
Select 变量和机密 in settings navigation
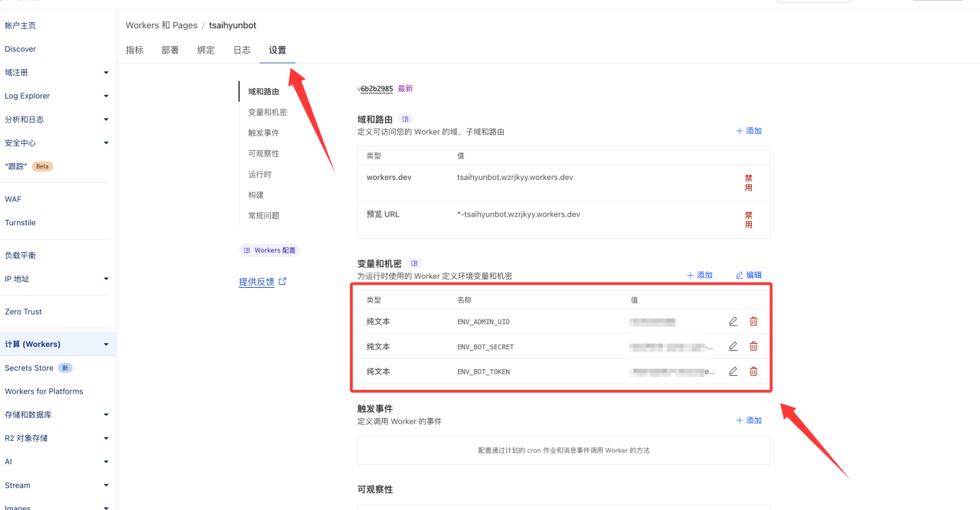267,112
